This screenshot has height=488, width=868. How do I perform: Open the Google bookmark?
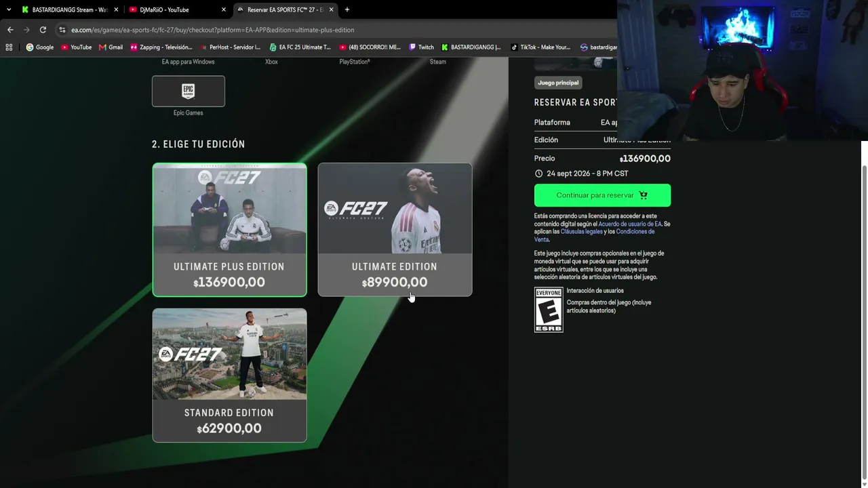coord(40,47)
